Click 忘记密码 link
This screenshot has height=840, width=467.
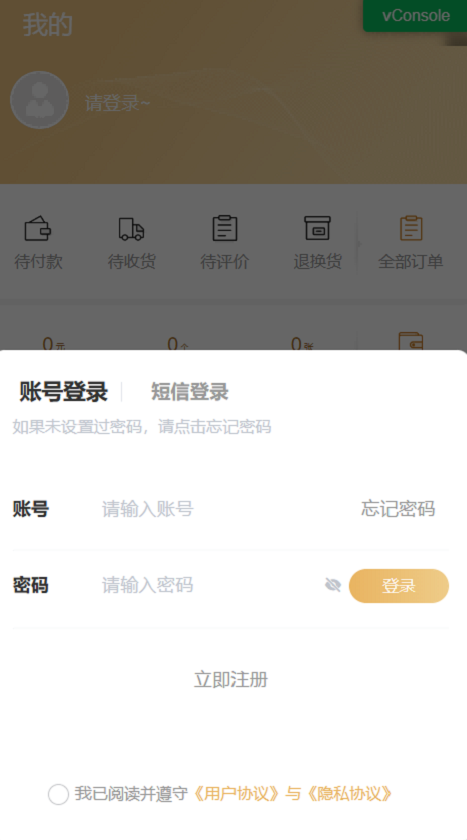coord(398,509)
